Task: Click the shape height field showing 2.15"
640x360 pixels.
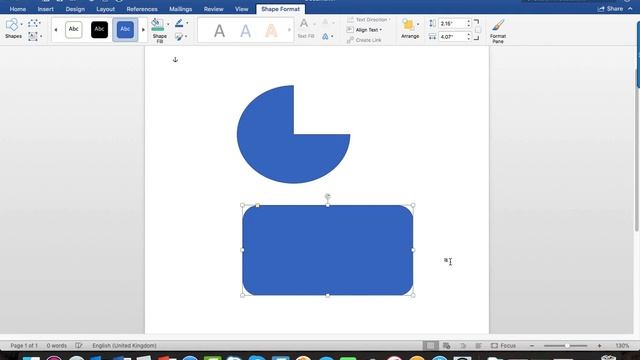Action: [452, 24]
